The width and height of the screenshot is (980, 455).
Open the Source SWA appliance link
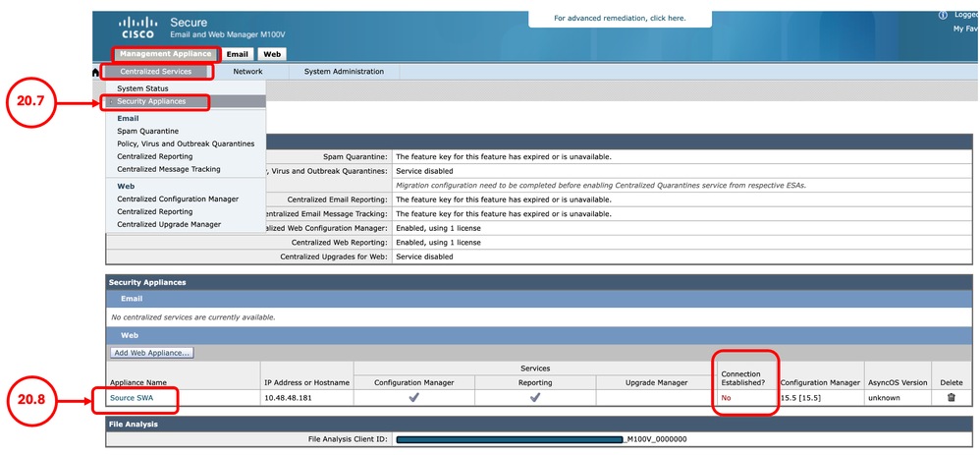(131, 397)
